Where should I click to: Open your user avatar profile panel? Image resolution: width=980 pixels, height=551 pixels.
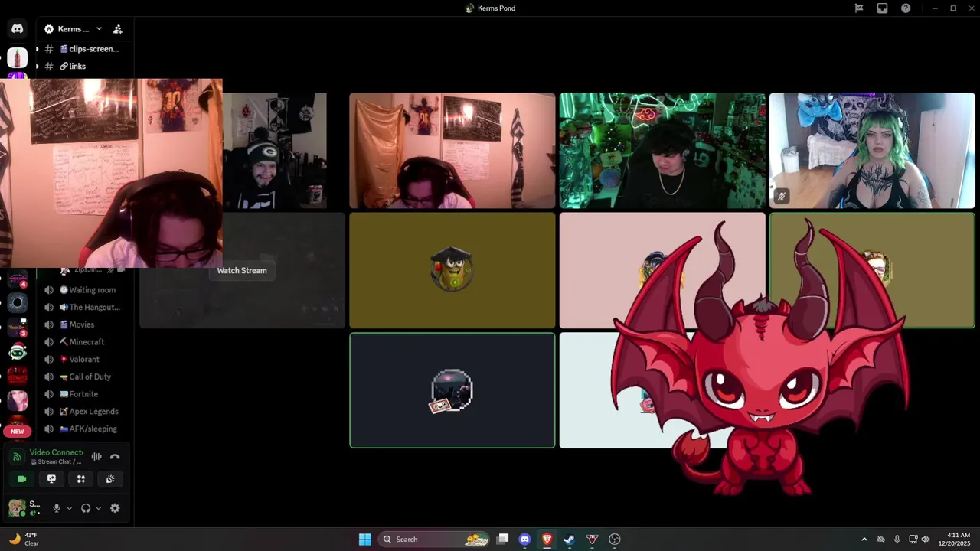[16, 507]
